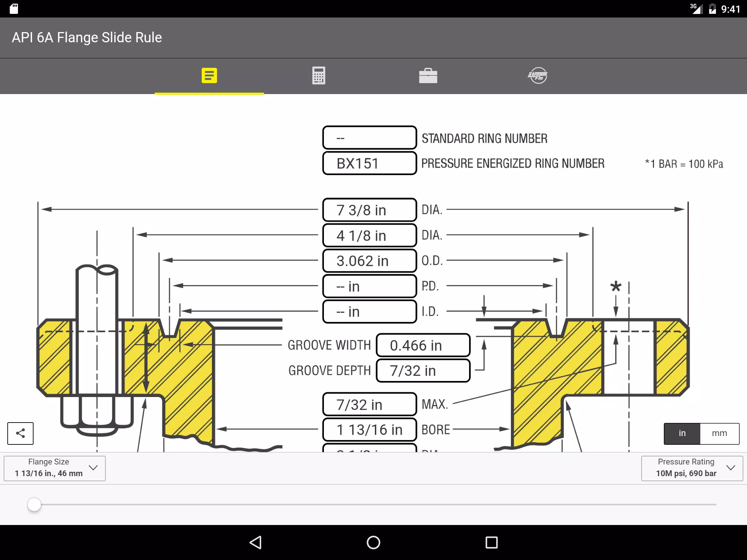Tap the 7 3/8 in DIA. value box
The height and width of the screenshot is (560, 747).
coord(369,210)
